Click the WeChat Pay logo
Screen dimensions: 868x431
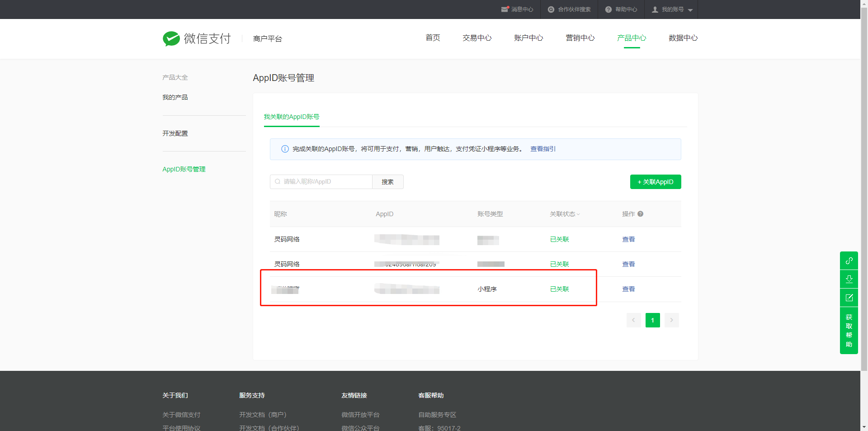click(x=197, y=39)
